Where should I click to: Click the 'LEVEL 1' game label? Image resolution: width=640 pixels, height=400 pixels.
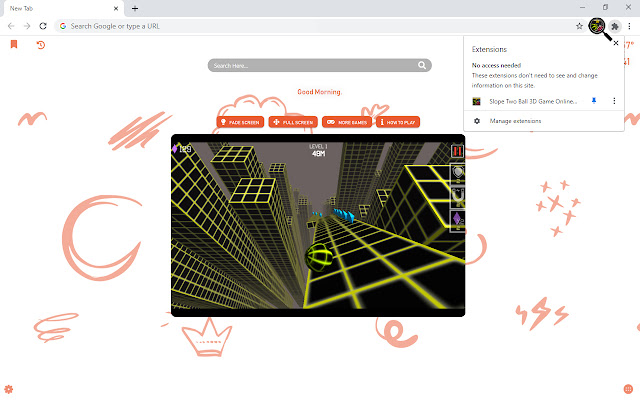click(318, 146)
